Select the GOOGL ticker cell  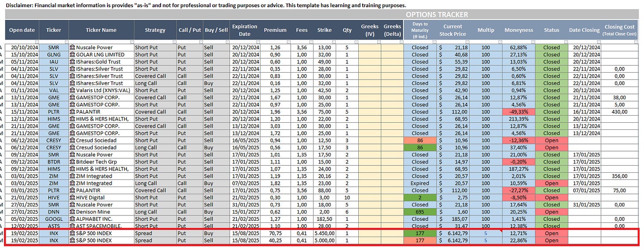(54, 219)
